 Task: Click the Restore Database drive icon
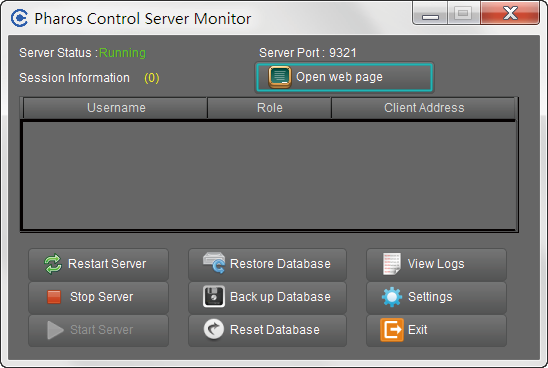tap(214, 263)
